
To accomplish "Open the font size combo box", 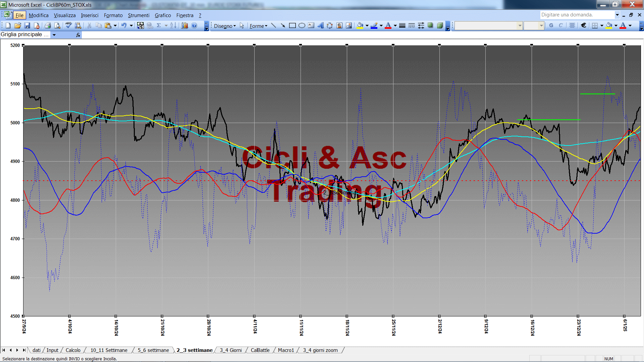I will [x=534, y=25].
